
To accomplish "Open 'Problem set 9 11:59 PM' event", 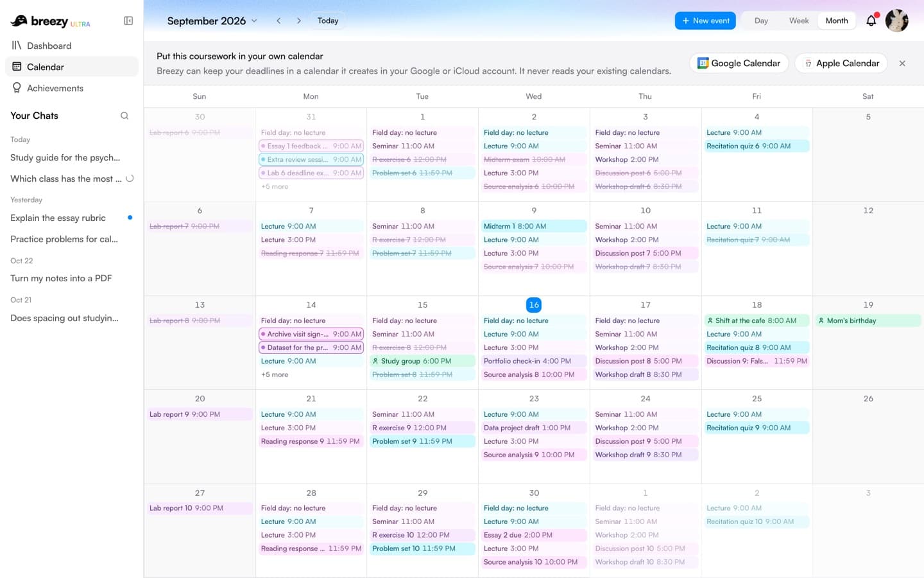I will click(x=422, y=441).
